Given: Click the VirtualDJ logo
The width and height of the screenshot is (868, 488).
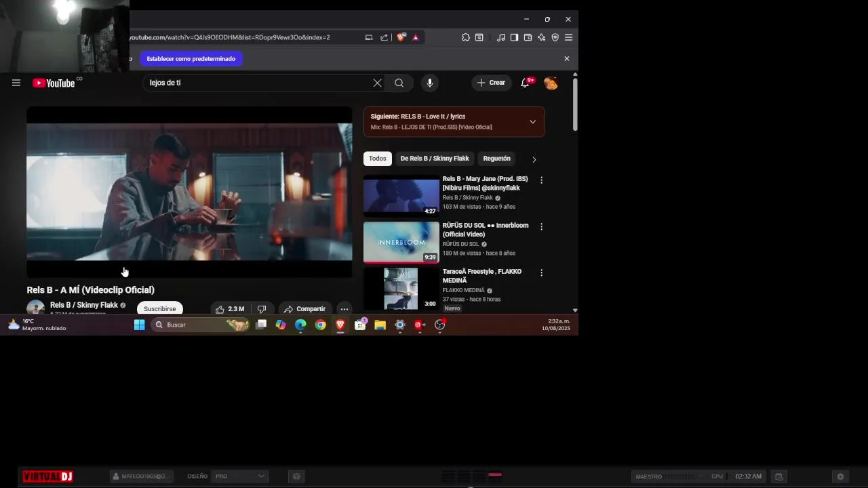Looking at the screenshot, I should point(47,476).
